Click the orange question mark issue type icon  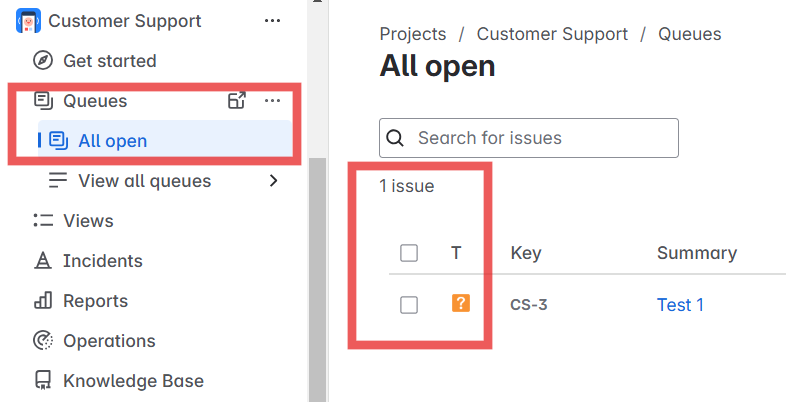[461, 303]
